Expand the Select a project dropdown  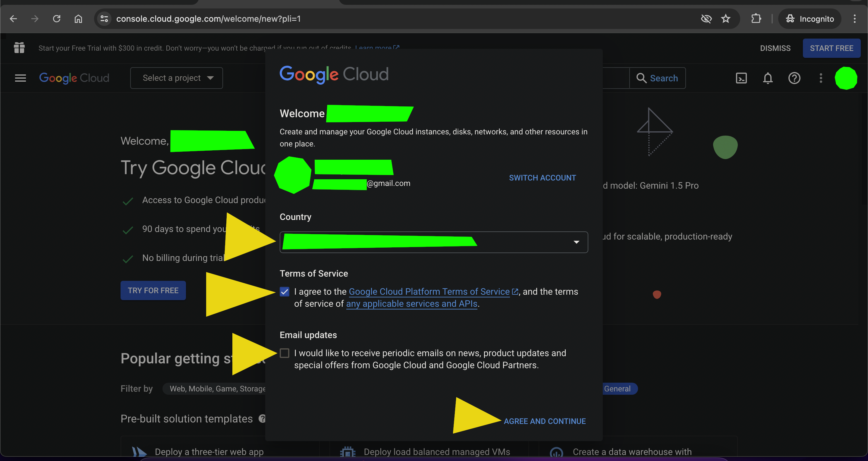click(177, 78)
